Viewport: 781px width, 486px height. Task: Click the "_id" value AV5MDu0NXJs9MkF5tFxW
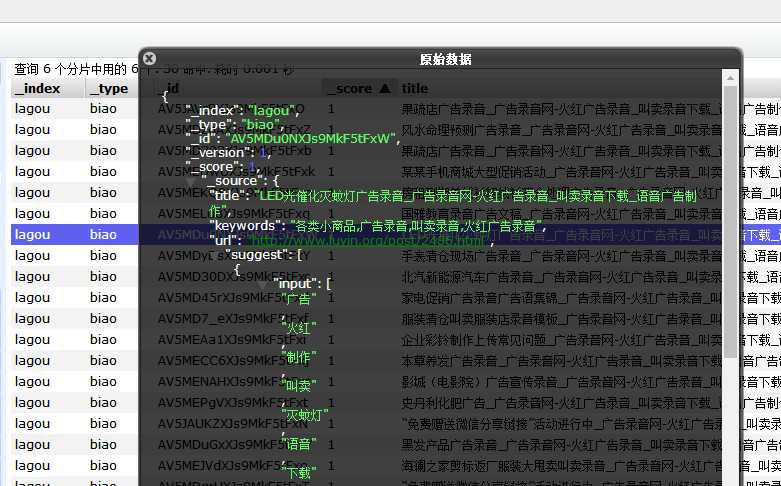coord(313,138)
